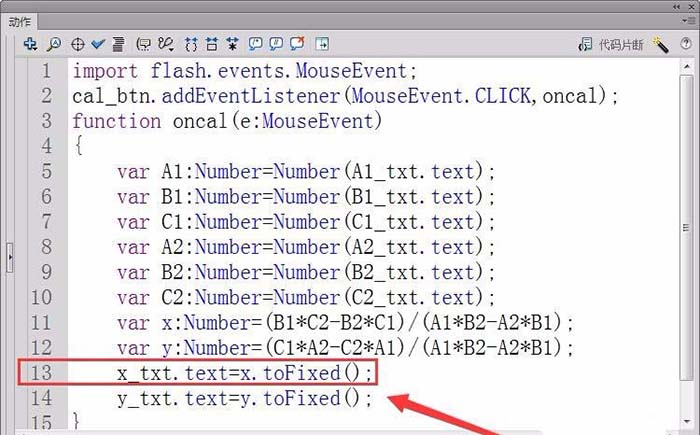Remove comment from selection

coord(297,43)
